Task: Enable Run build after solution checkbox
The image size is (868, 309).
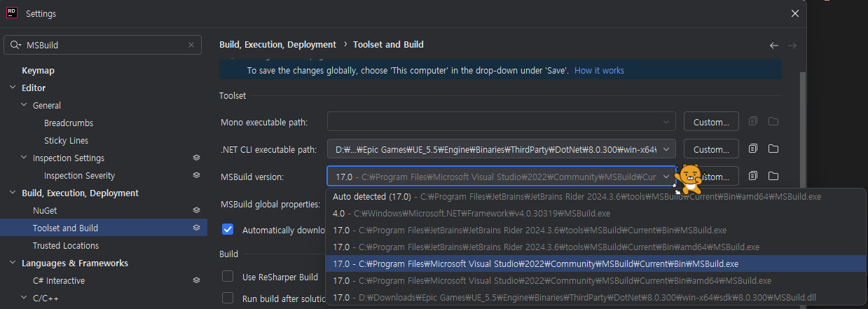Action: (228, 298)
